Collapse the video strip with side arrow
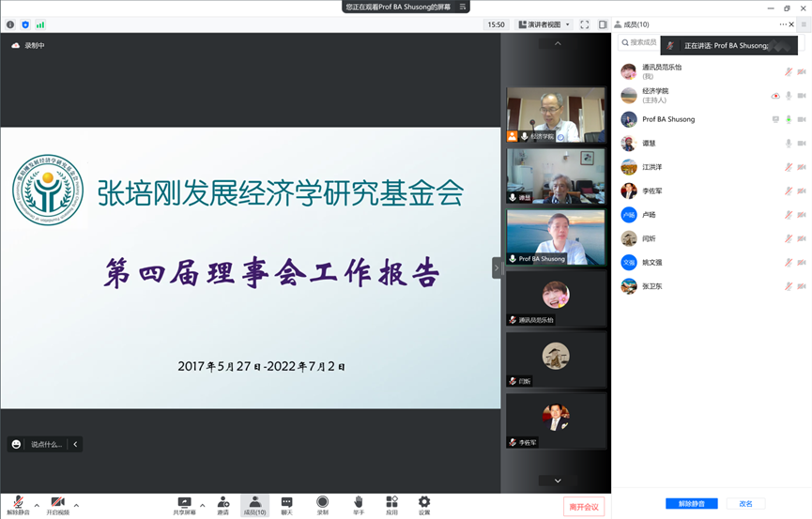 (x=497, y=267)
